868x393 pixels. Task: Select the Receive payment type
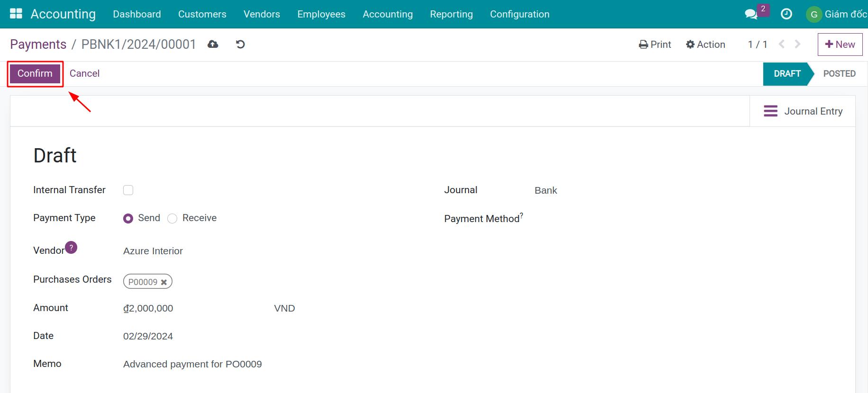pyautogui.click(x=172, y=218)
